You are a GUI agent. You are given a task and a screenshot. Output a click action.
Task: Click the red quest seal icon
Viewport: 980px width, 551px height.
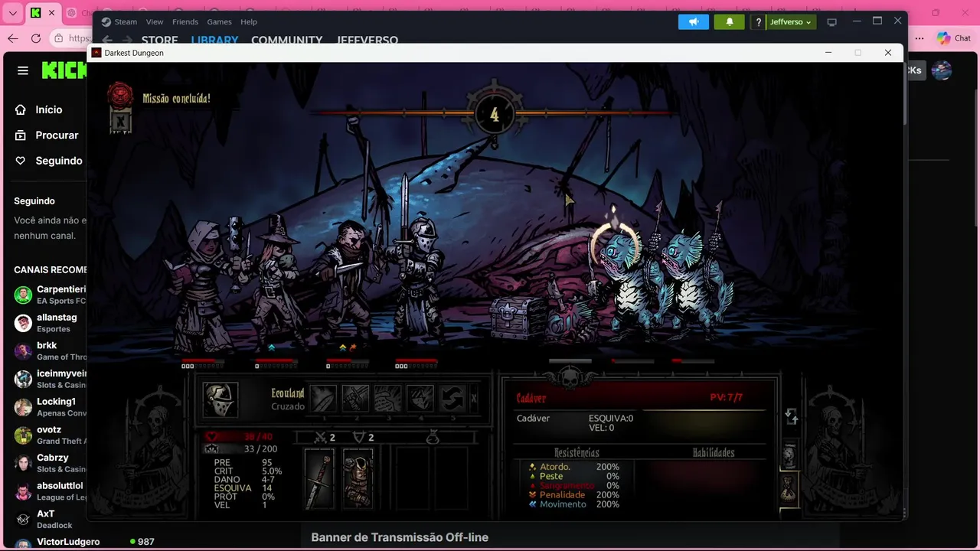(x=120, y=94)
